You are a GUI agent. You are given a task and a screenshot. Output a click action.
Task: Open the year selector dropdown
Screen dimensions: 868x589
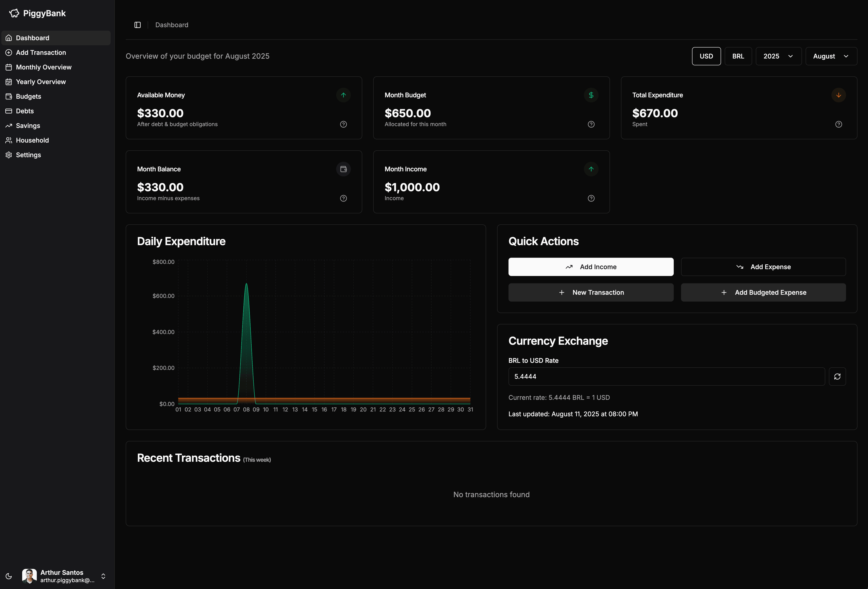tap(778, 56)
